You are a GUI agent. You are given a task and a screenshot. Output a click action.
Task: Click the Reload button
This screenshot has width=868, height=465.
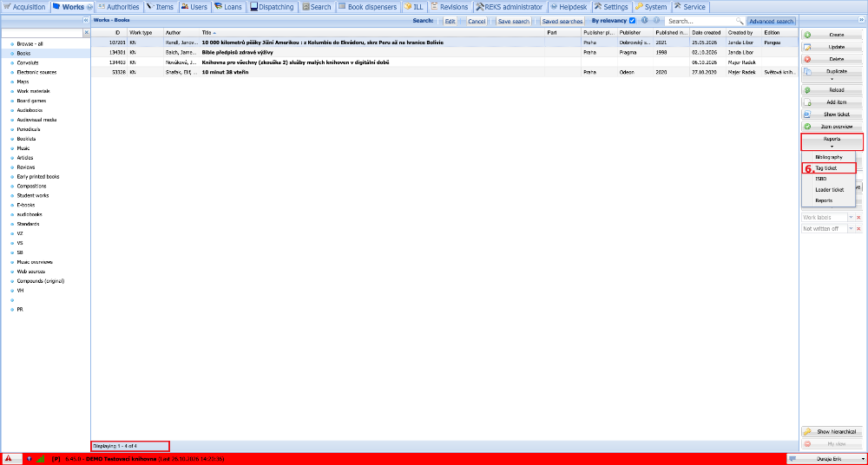click(832, 89)
